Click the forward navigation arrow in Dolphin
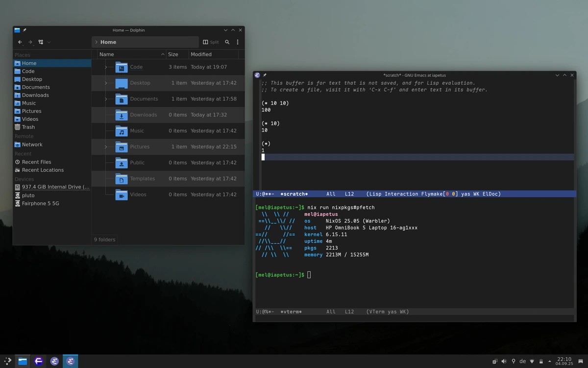The image size is (588, 368). point(30,42)
